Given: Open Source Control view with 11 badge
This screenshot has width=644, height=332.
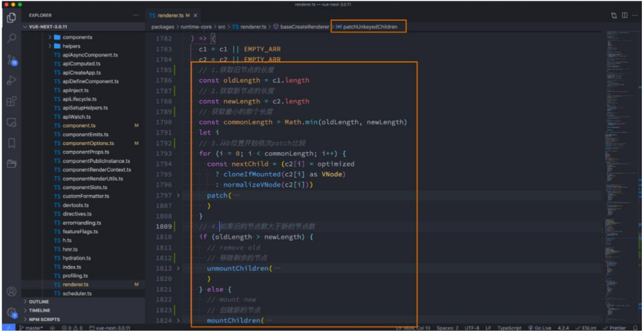Looking at the screenshot, I should point(12,60).
